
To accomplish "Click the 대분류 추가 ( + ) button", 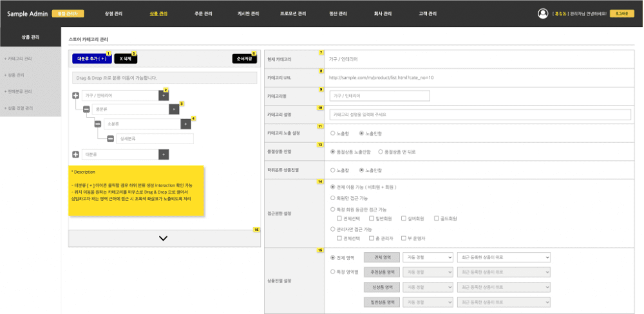I will [91, 59].
